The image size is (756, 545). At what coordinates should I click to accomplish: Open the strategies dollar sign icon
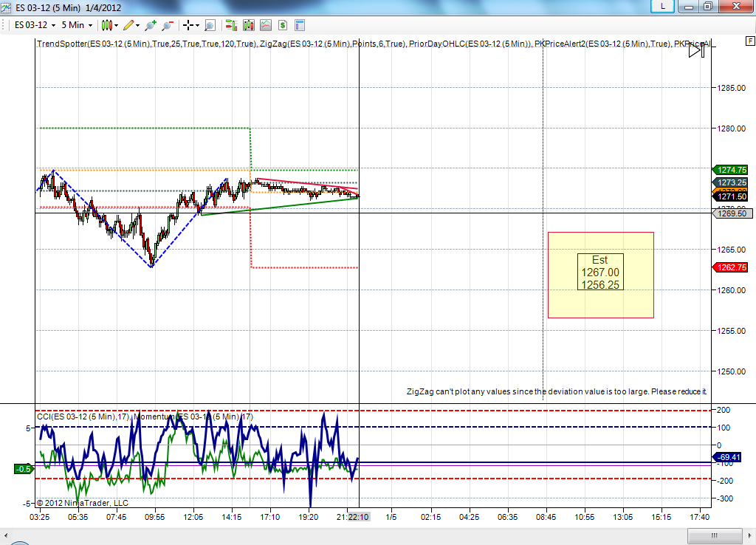[283, 25]
